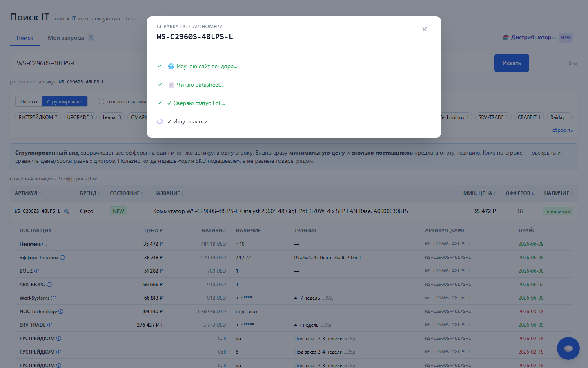Click the Искать search button
This screenshot has width=588, height=368.
(x=512, y=63)
